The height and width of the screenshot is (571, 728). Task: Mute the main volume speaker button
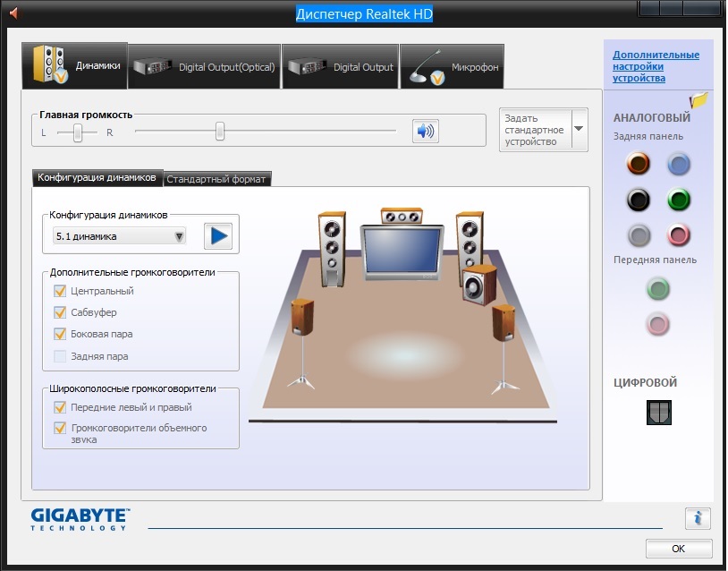pyautogui.click(x=426, y=131)
